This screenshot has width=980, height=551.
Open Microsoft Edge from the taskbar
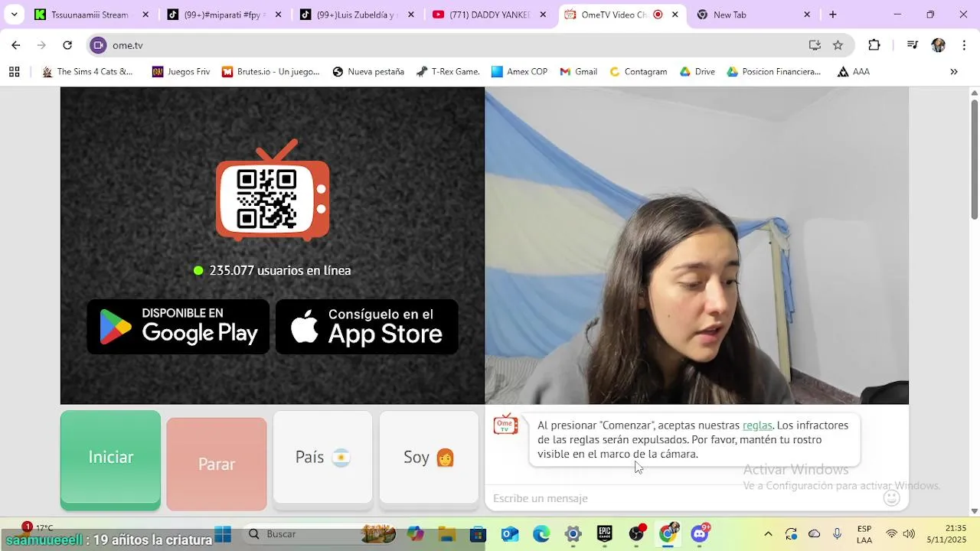541,534
